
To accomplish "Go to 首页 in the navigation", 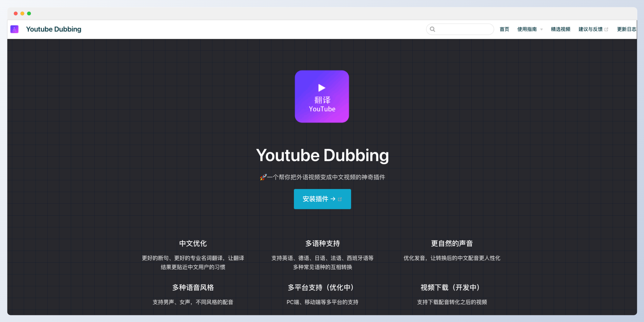I will coord(504,29).
